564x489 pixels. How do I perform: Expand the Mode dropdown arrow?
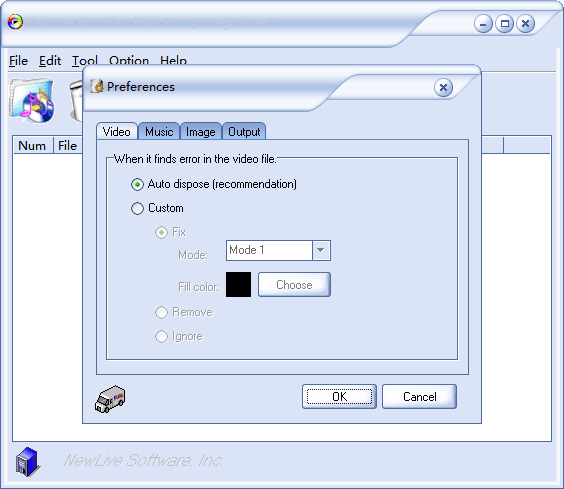(x=321, y=250)
